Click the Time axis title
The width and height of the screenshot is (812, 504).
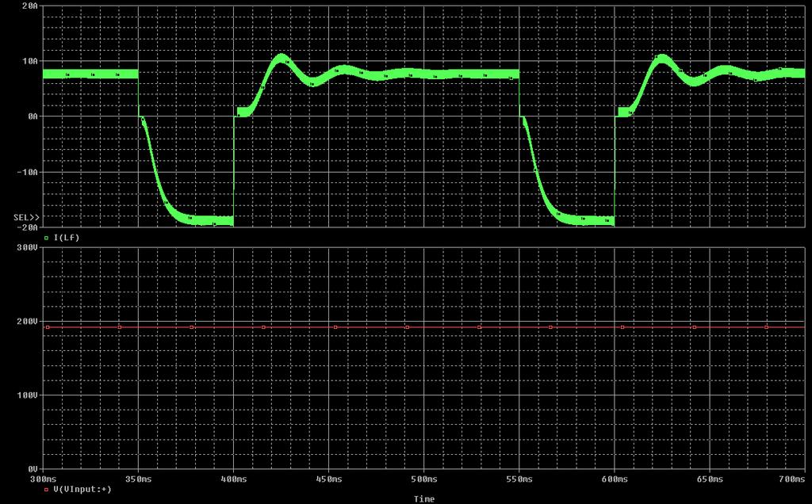coord(423,499)
